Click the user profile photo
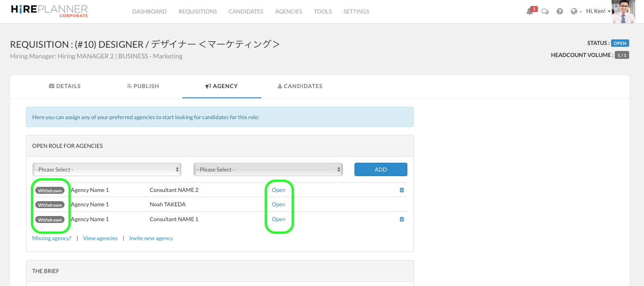This screenshot has width=644, height=286. 623,12
